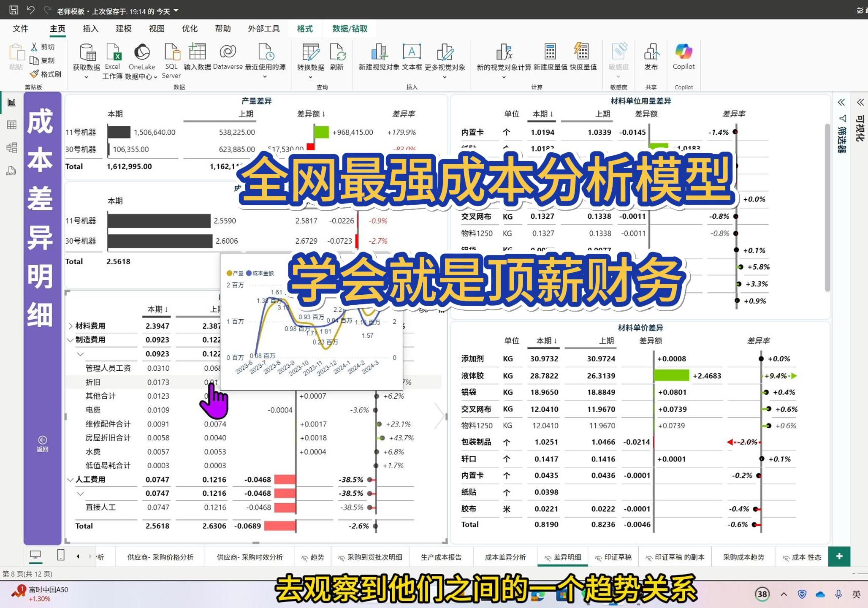The height and width of the screenshot is (608, 868).
Task: Open 最近使用的源 dropdown
Action: click(x=265, y=77)
